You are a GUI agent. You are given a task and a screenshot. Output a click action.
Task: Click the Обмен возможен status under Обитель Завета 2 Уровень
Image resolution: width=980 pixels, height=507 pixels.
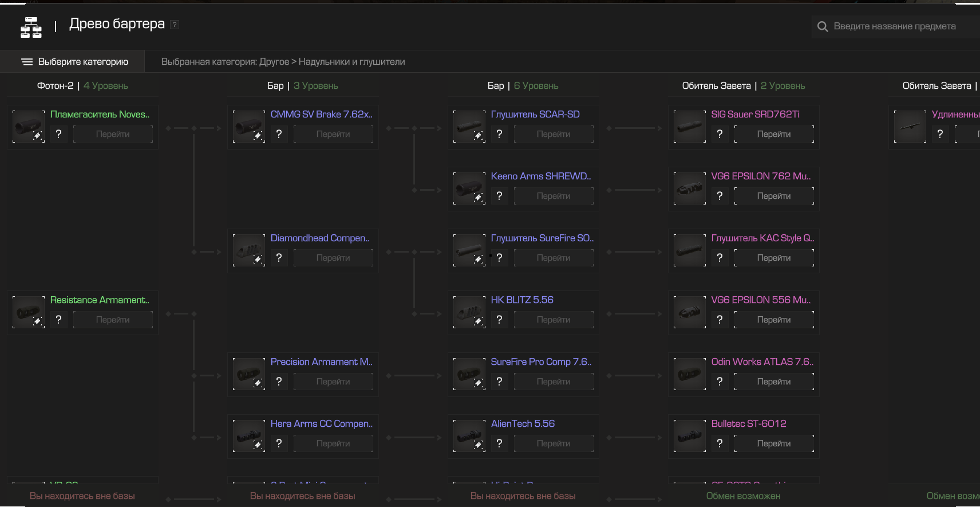(743, 496)
